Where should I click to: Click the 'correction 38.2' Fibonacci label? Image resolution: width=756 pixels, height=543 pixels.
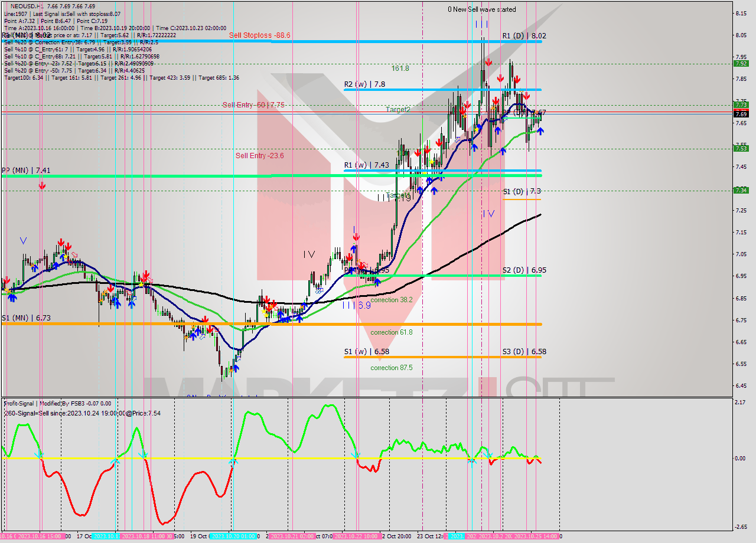coord(392,300)
